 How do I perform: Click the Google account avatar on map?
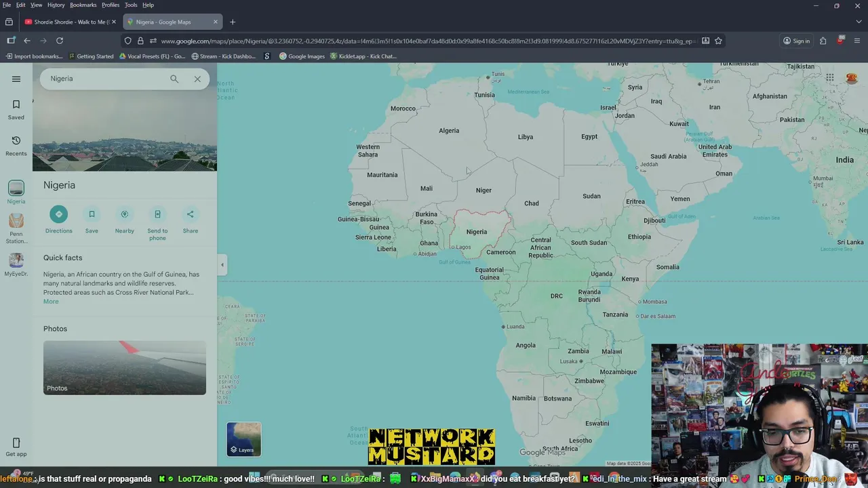[x=852, y=78]
